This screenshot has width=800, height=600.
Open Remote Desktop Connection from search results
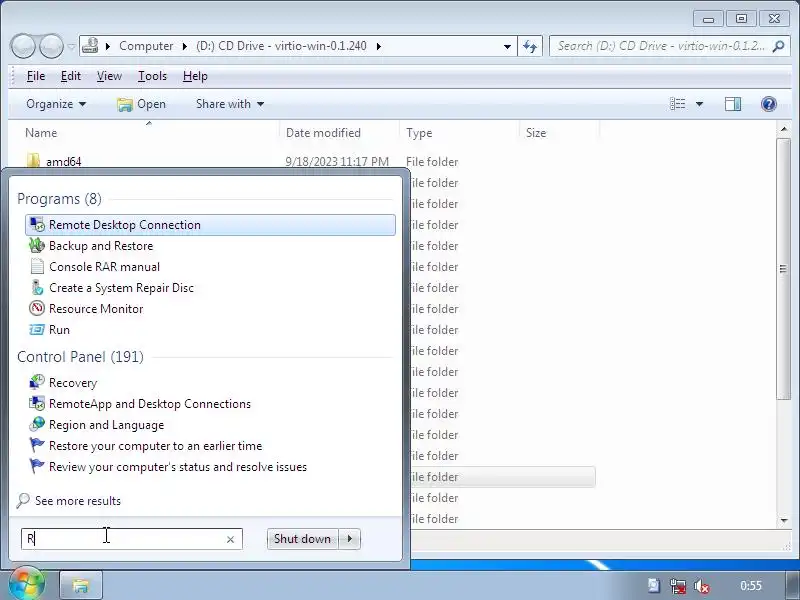[x=210, y=225]
